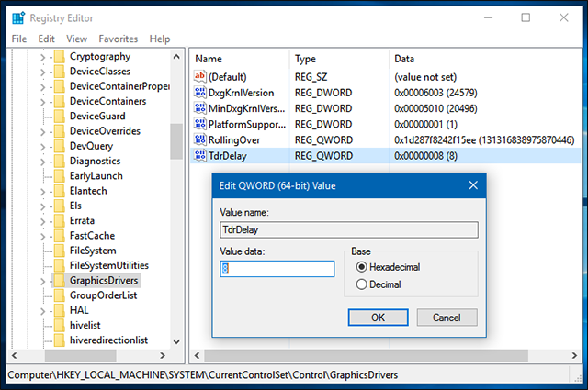Click the RollingOver value icon

coord(200,139)
